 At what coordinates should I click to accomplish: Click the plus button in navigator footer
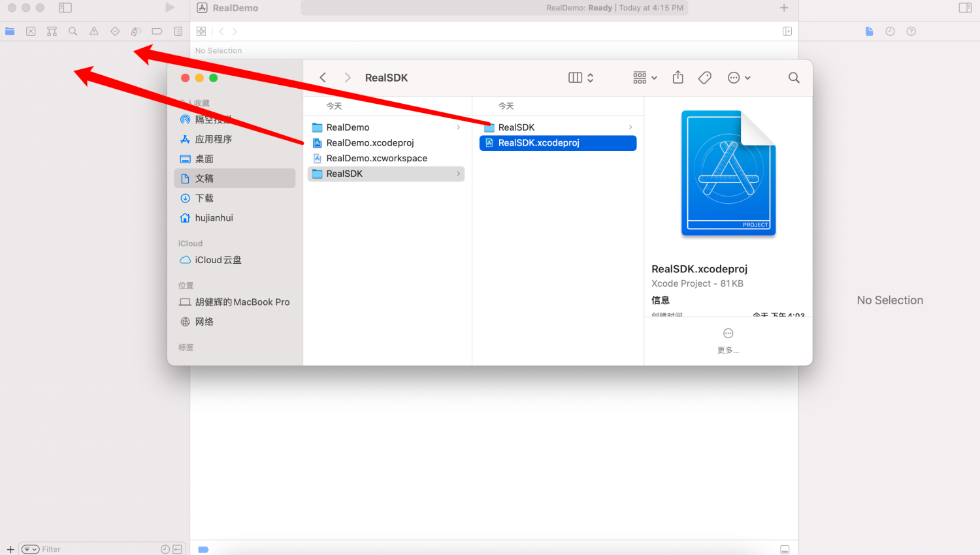click(x=10, y=549)
